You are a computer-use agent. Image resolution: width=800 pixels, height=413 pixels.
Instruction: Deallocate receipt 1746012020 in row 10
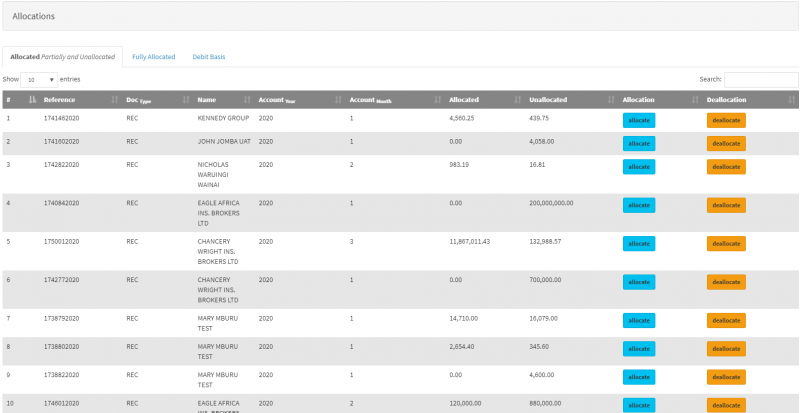click(726, 405)
